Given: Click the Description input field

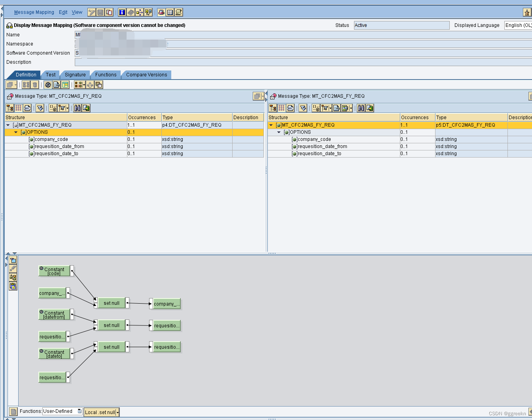Looking at the screenshot, I should click(x=303, y=62).
